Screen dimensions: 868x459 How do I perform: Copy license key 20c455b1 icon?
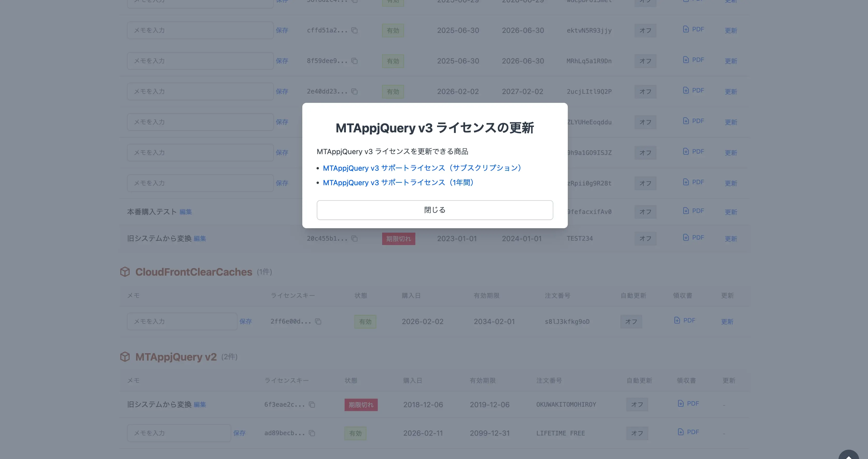pyautogui.click(x=354, y=238)
